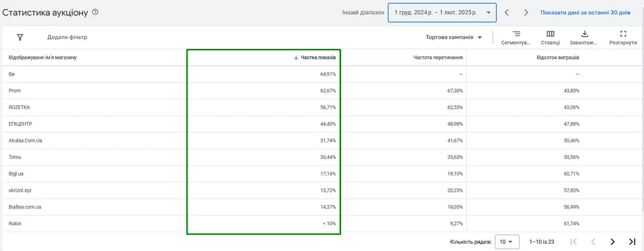Click the 61,74% win rate for Rulon

coord(571,223)
